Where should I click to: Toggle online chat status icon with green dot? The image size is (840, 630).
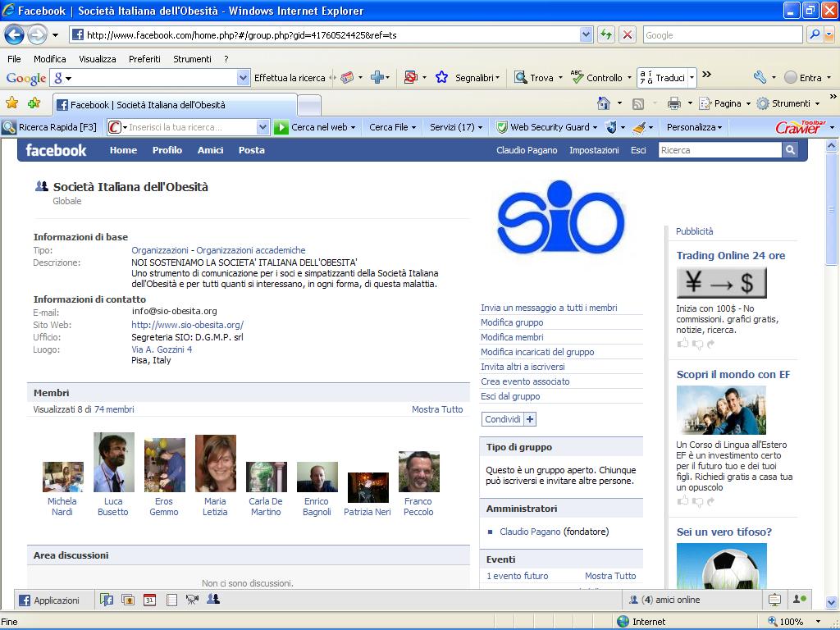point(800,600)
